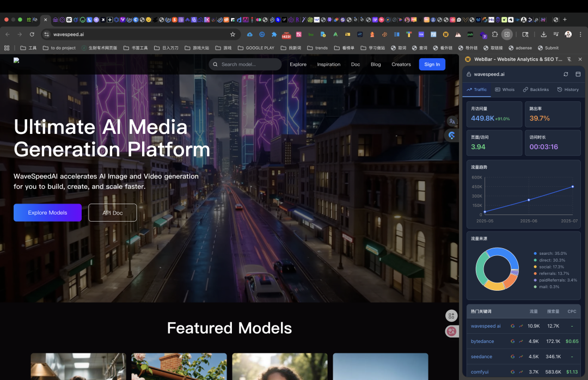Viewport: 588px width, 380px height.
Task: Open the WebBar yellow W extension icon
Action: coord(445,34)
